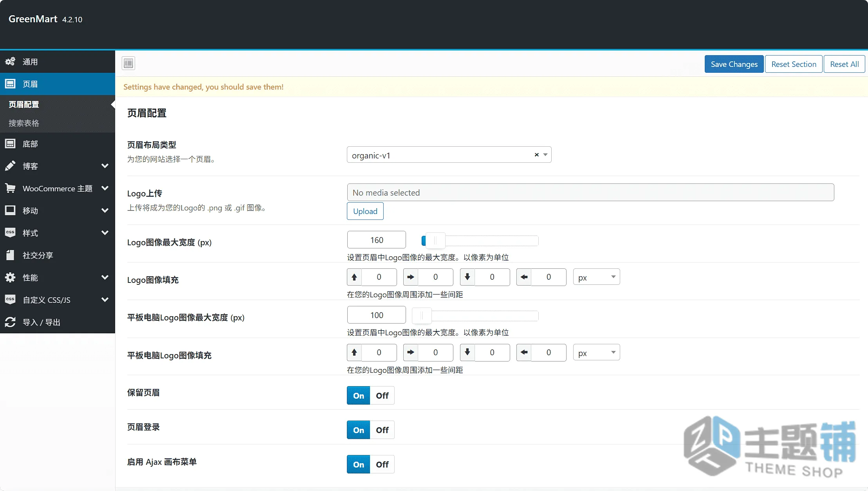Click the 性能 gear icon
Viewport: 868px width, 491px height.
(x=10, y=277)
